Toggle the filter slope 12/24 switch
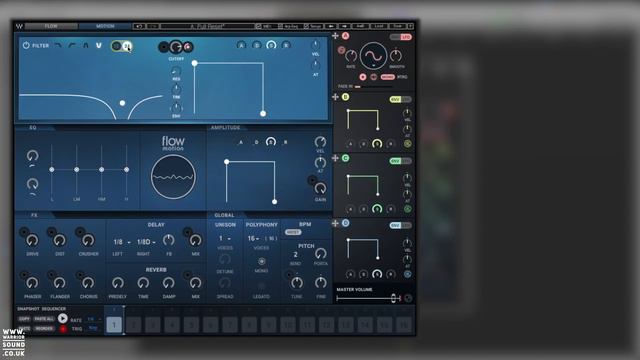The height and width of the screenshot is (360, 640). [x=121, y=46]
